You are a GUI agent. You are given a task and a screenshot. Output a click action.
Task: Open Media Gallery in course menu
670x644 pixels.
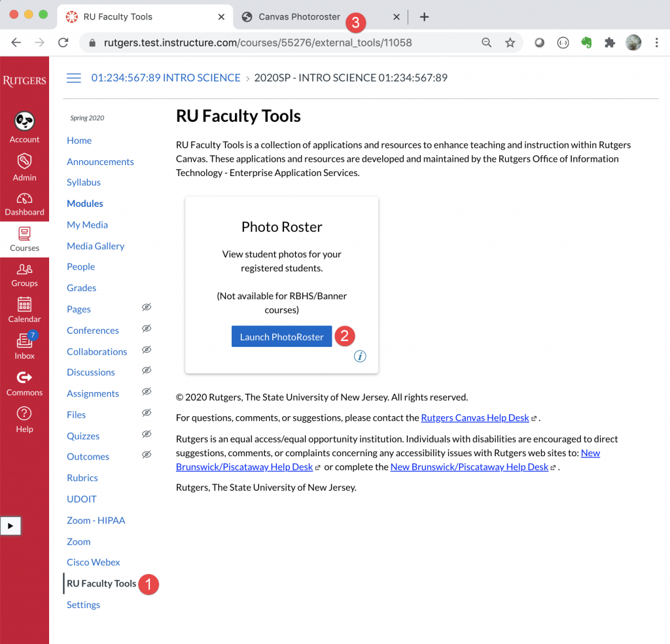pyautogui.click(x=96, y=246)
